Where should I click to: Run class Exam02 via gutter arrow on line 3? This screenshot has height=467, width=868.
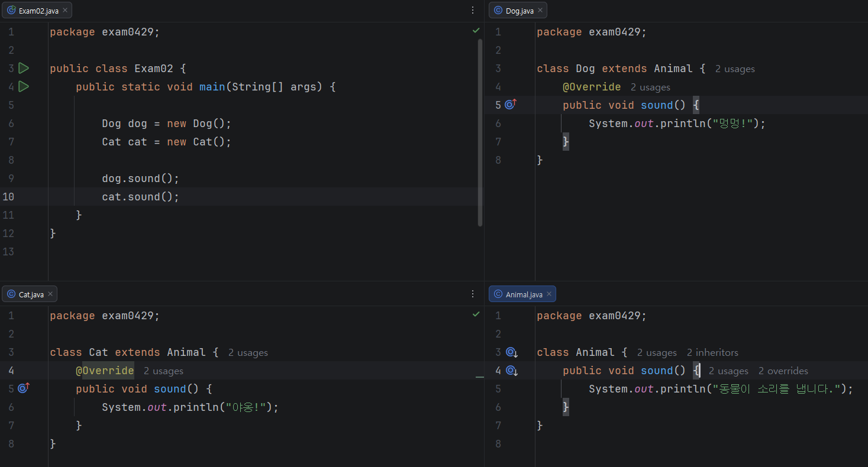(x=24, y=69)
